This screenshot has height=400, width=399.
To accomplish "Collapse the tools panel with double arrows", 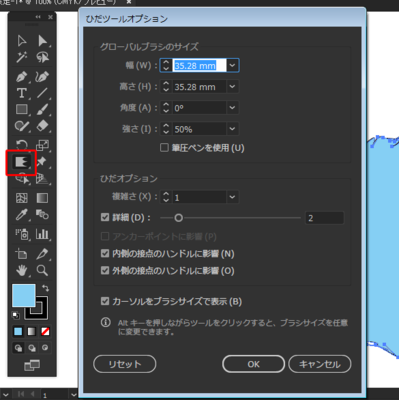I will click(x=38, y=17).
